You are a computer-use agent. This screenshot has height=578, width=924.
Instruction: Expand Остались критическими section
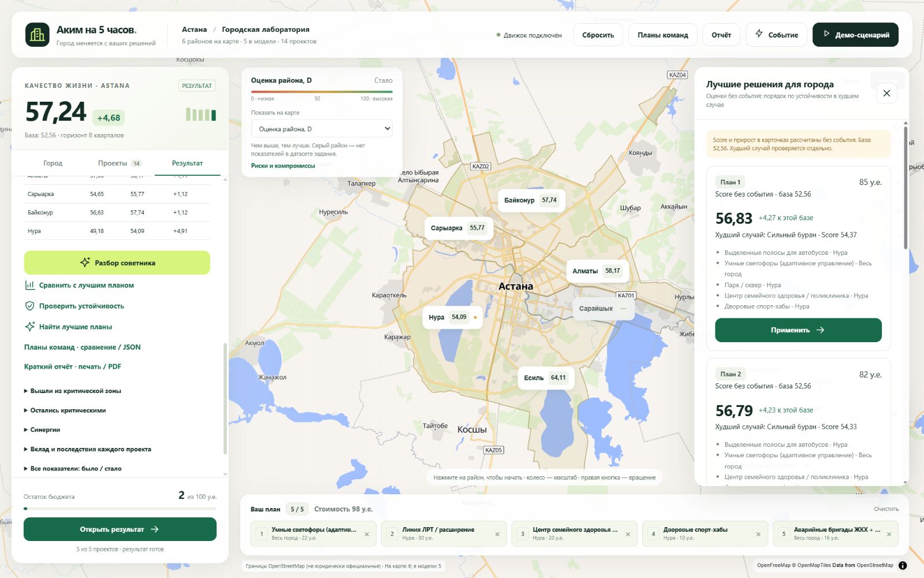[x=65, y=410]
